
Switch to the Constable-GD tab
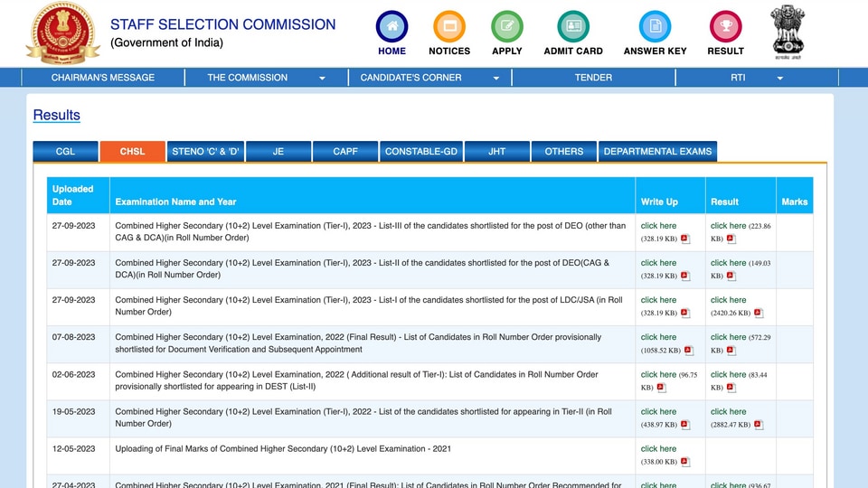(x=421, y=151)
